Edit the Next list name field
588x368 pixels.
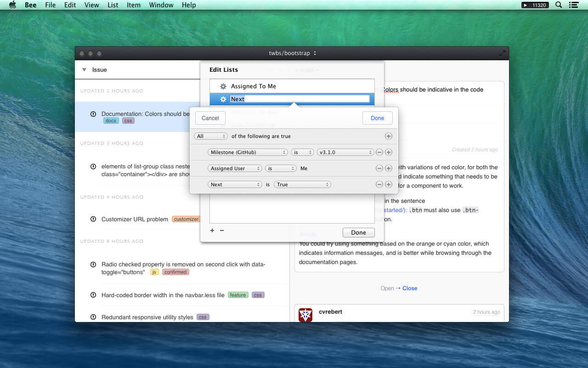300,99
